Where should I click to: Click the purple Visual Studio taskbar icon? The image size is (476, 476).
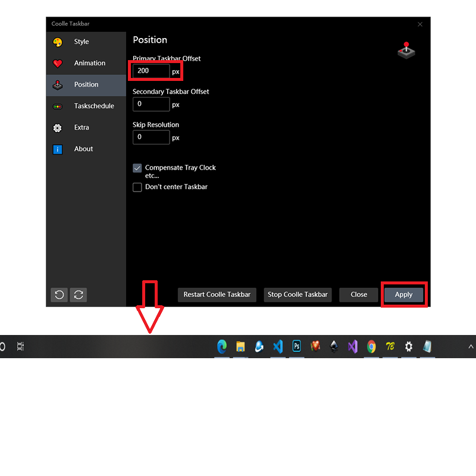click(x=352, y=346)
